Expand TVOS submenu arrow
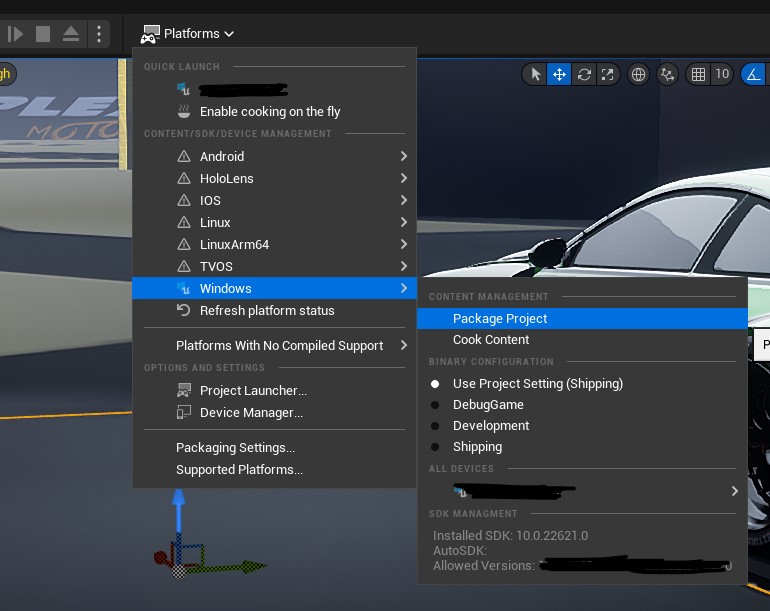 [x=404, y=266]
